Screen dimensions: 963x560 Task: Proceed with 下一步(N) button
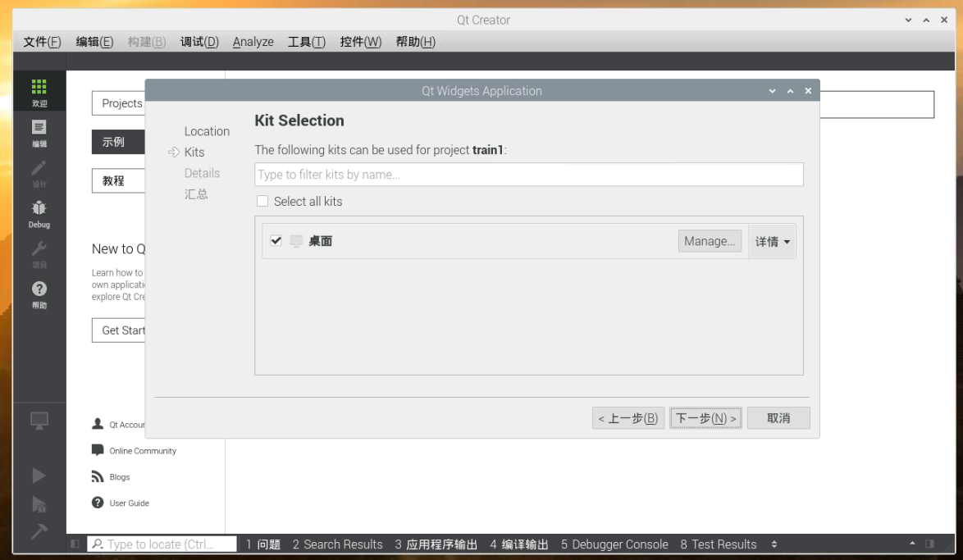click(x=705, y=418)
